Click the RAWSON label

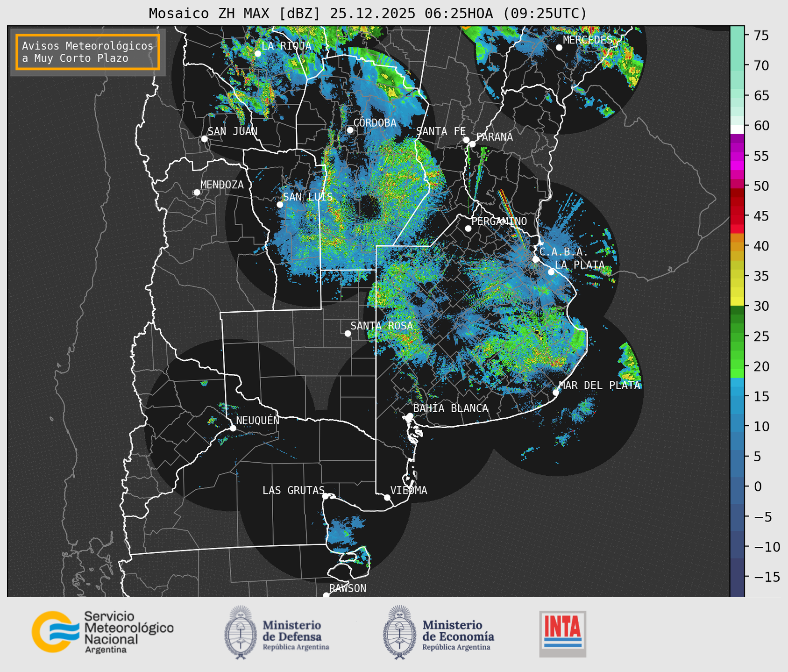pyautogui.click(x=348, y=588)
